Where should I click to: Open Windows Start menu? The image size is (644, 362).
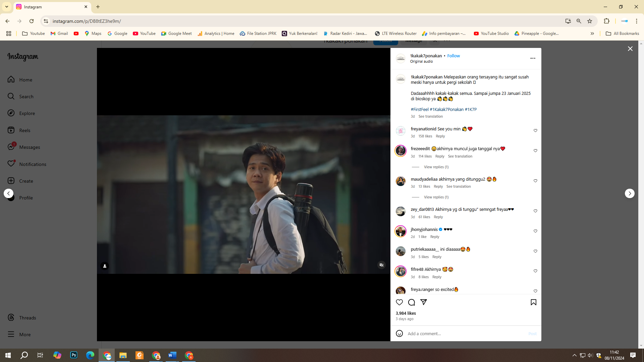coord(8,355)
